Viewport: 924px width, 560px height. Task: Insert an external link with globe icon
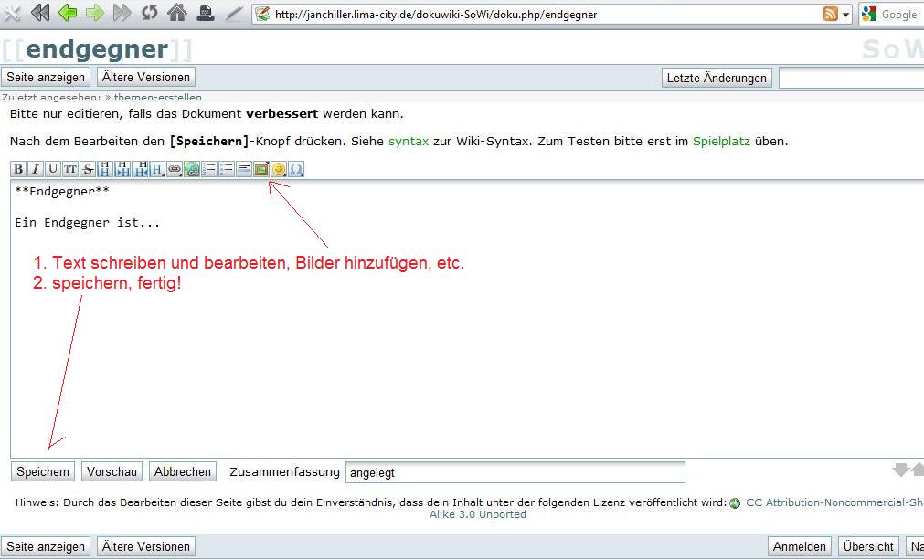point(192,169)
